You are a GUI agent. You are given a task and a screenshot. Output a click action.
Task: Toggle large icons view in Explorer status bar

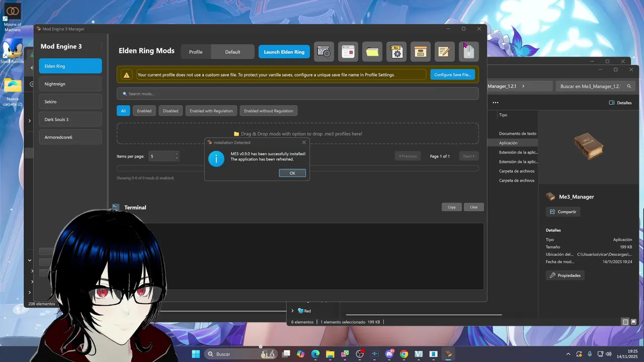(633, 322)
